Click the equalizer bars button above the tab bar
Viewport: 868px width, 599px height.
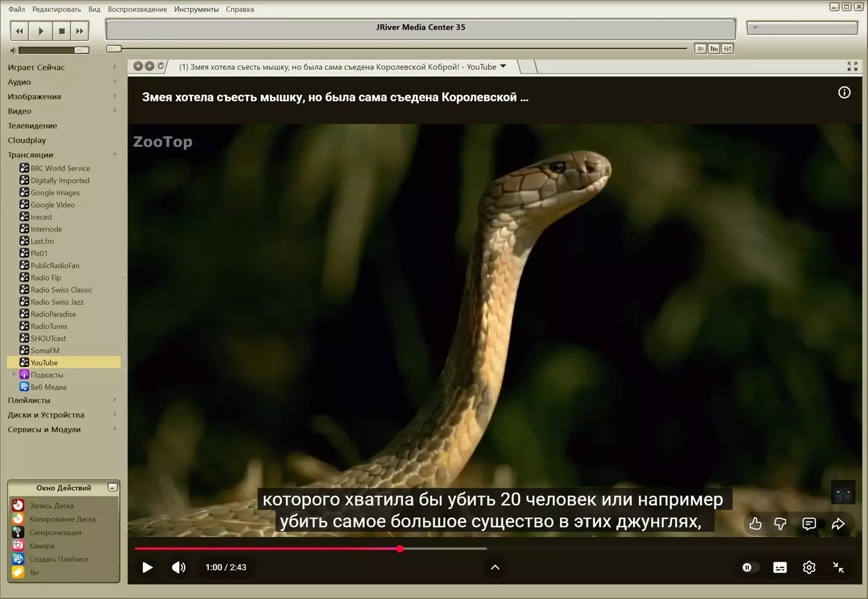[714, 49]
